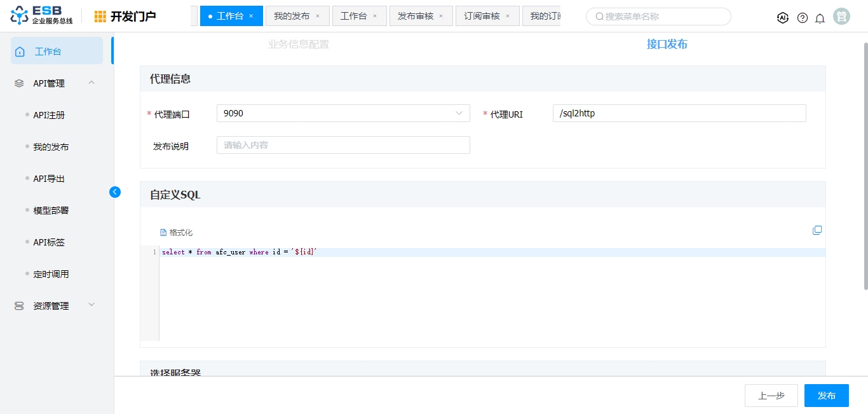868x414 pixels.
Task: Switch to the 订阅审核 tab
Action: click(482, 16)
